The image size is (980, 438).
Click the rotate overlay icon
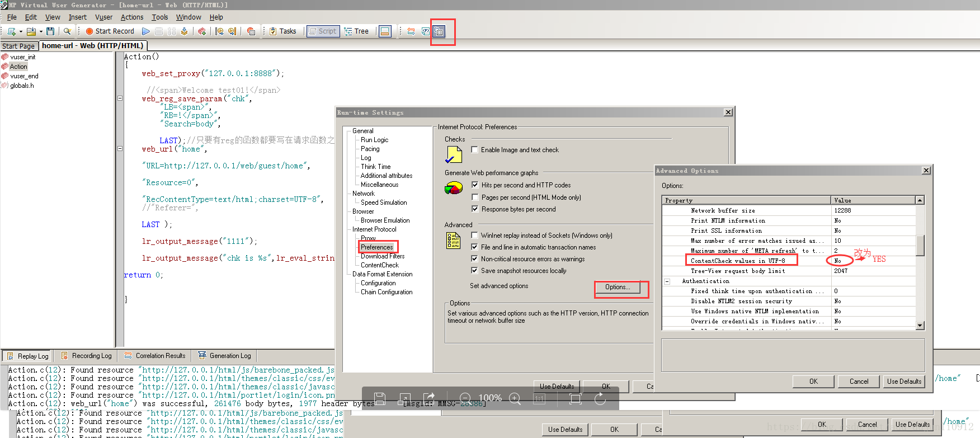click(600, 398)
